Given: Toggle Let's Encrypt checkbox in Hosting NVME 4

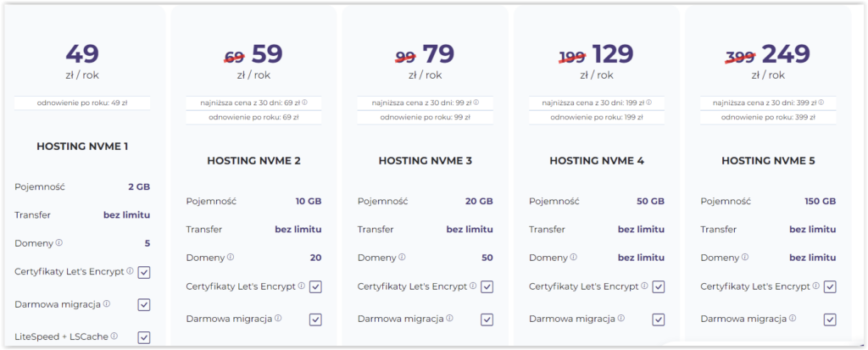Looking at the screenshot, I should [x=659, y=286].
